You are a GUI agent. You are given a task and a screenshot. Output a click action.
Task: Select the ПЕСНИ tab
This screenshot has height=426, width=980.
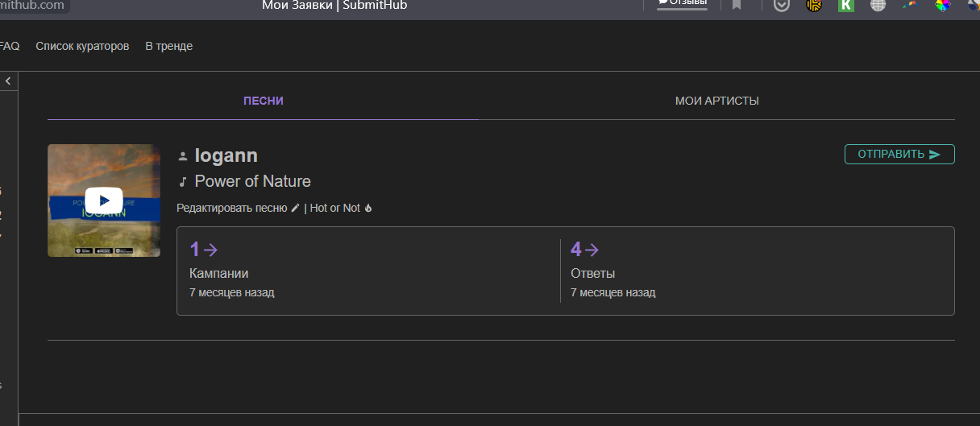[x=264, y=101]
